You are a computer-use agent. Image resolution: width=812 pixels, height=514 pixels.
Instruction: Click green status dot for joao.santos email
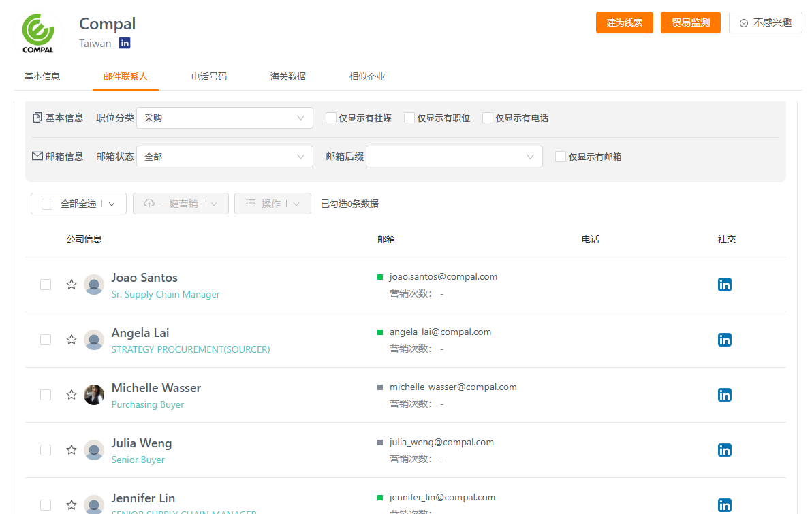[x=380, y=278]
